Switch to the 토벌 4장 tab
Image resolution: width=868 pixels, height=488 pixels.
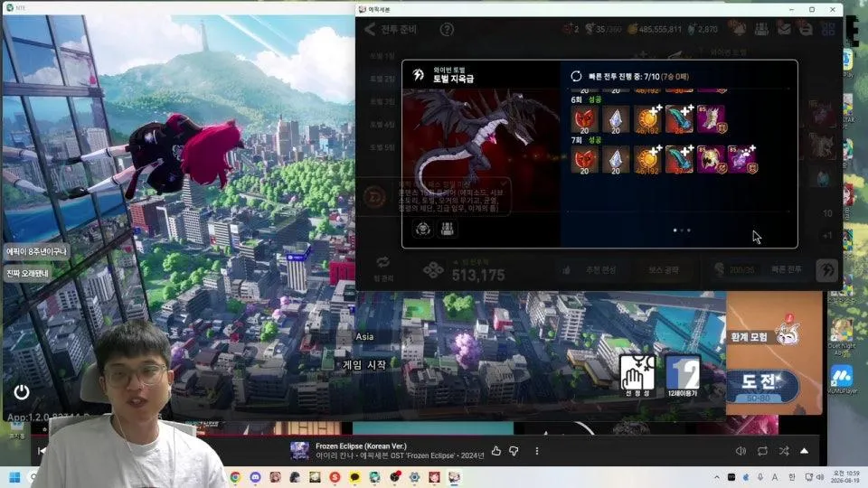(x=382, y=125)
